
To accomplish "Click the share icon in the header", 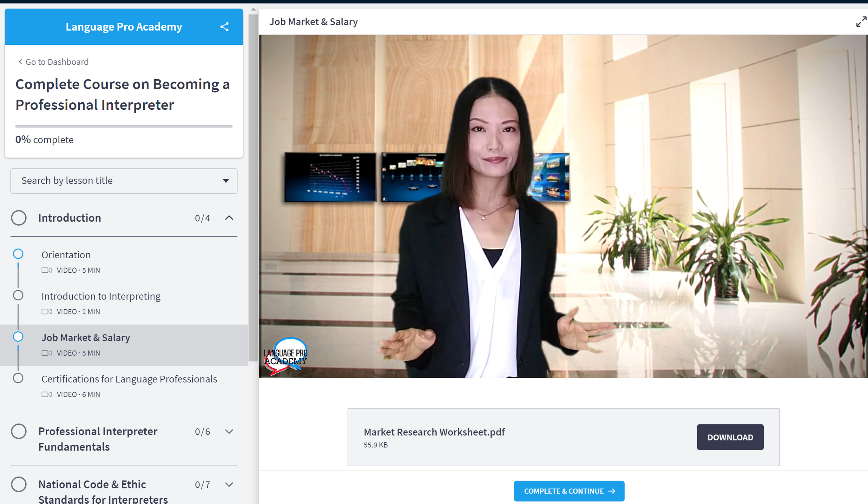I will tap(224, 27).
